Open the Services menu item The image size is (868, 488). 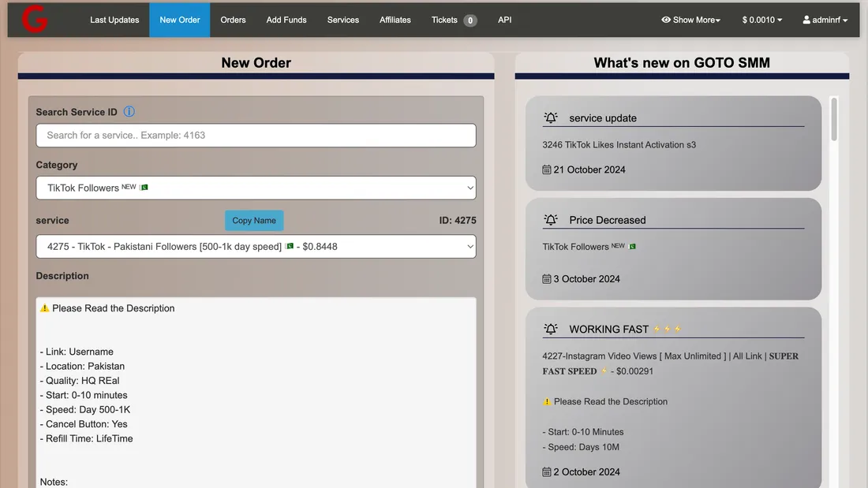coord(342,20)
